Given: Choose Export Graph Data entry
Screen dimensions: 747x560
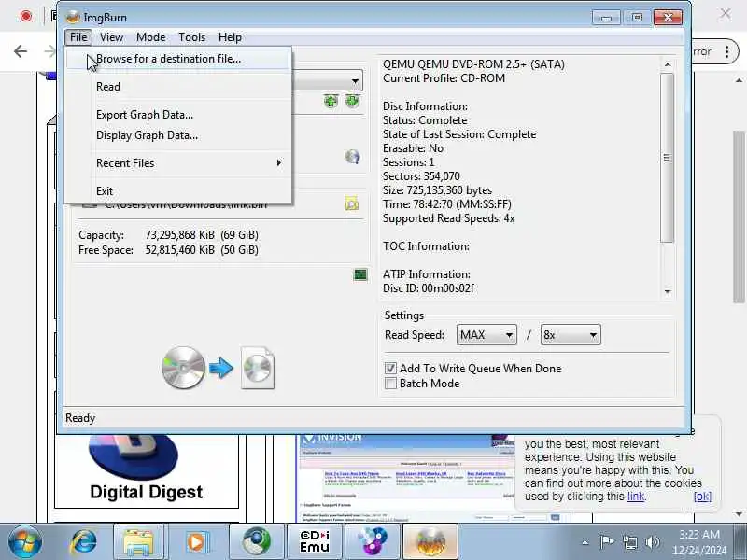Looking at the screenshot, I should [177, 115].
